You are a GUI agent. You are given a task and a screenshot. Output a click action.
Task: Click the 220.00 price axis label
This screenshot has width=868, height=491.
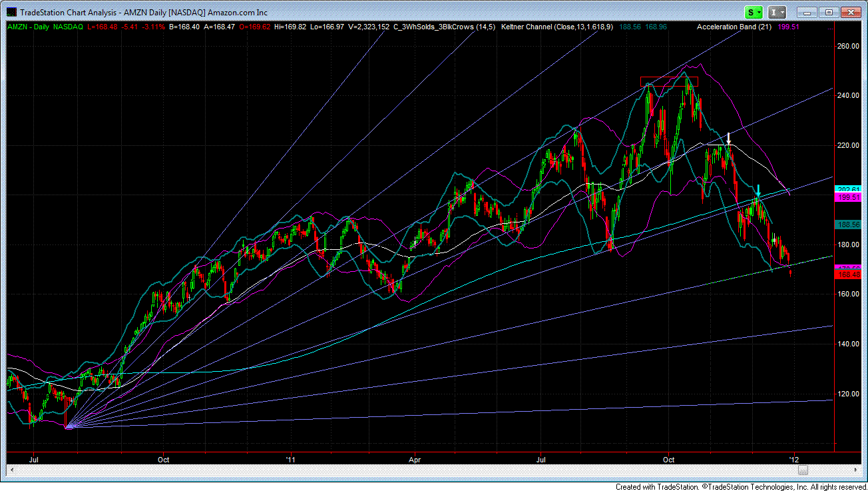pos(849,145)
